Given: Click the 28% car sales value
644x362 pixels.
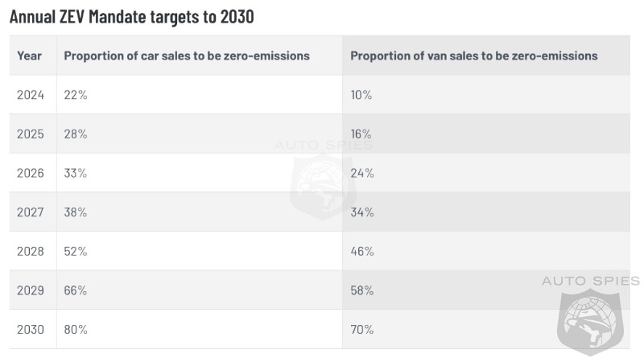Looking at the screenshot, I should [x=76, y=134].
